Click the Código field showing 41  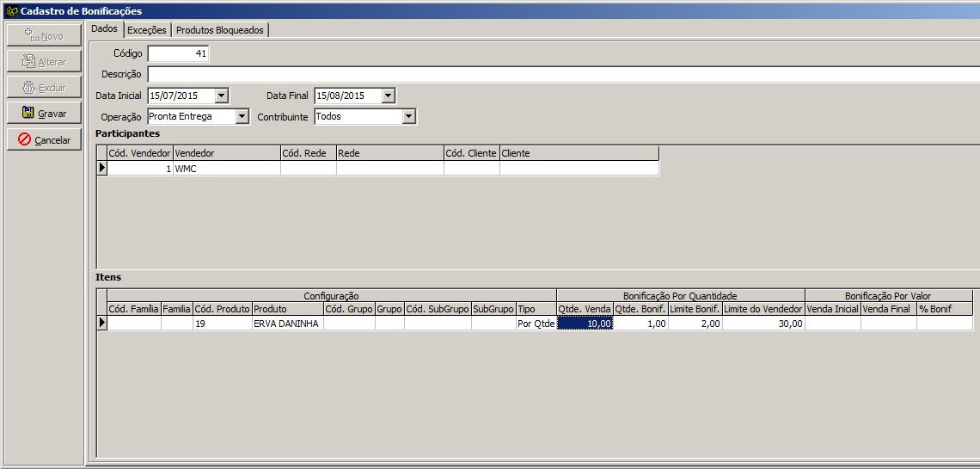click(x=178, y=54)
